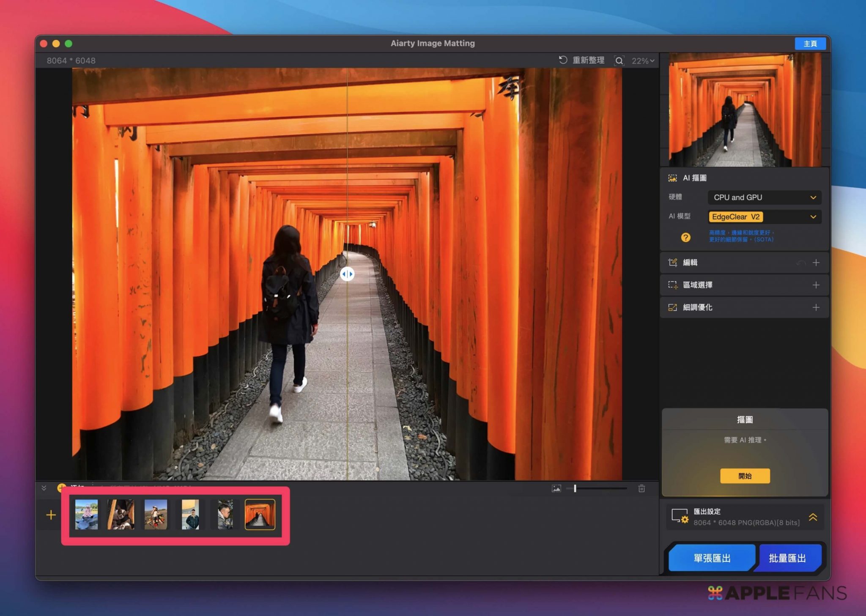Click the 批量匯出 batch export button
Viewport: 866px width, 616px height.
pyautogui.click(x=787, y=558)
